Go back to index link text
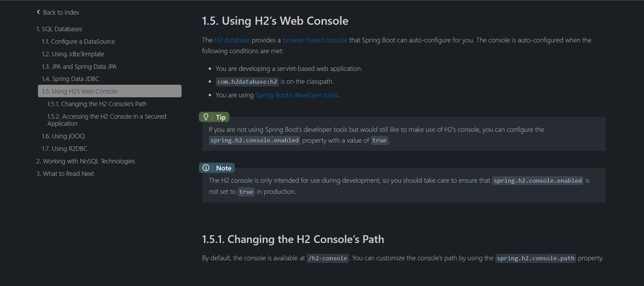The height and width of the screenshot is (286, 644). pyautogui.click(x=61, y=12)
